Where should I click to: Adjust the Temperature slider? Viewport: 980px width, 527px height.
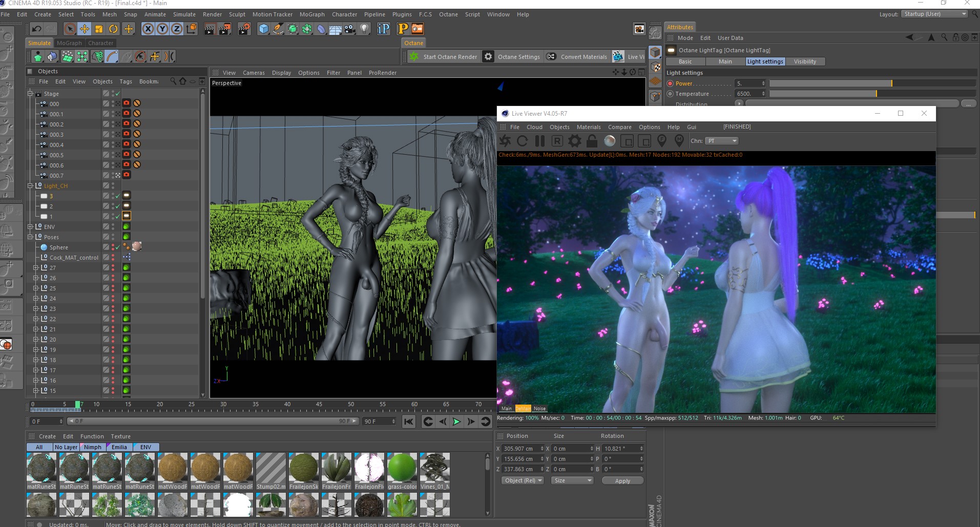point(872,94)
